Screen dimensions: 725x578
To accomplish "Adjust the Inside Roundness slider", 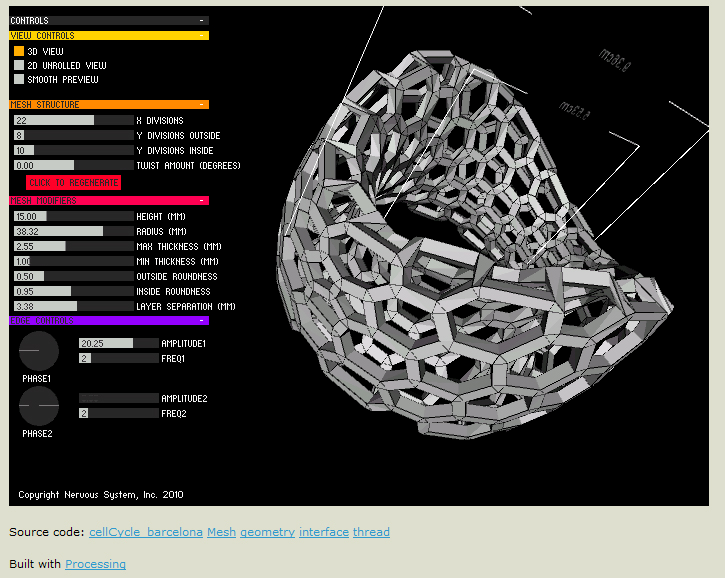I will [x=74, y=291].
